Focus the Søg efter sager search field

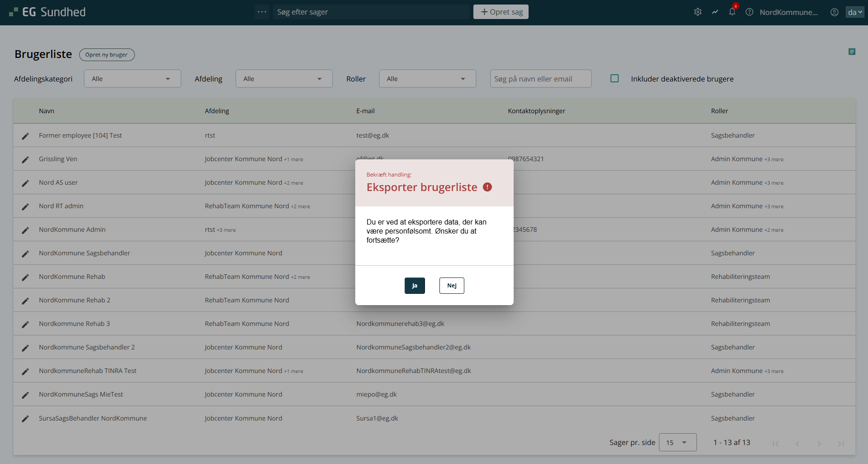click(x=371, y=12)
